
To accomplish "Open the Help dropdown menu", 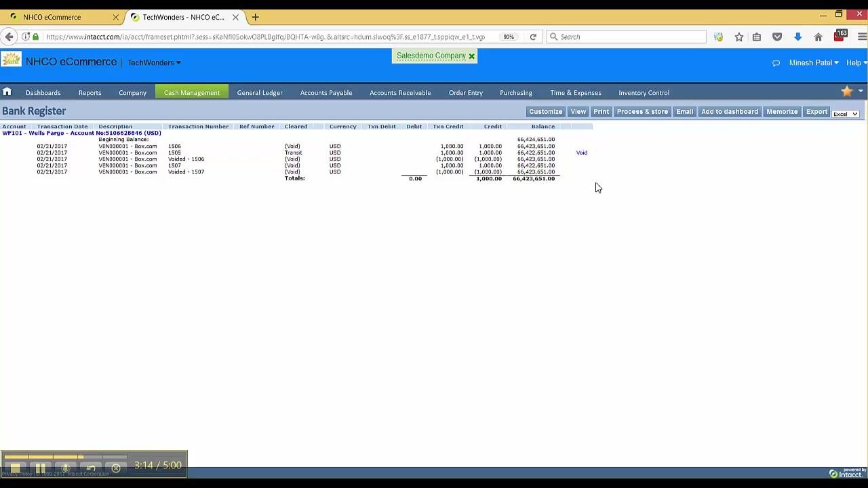I will (856, 63).
